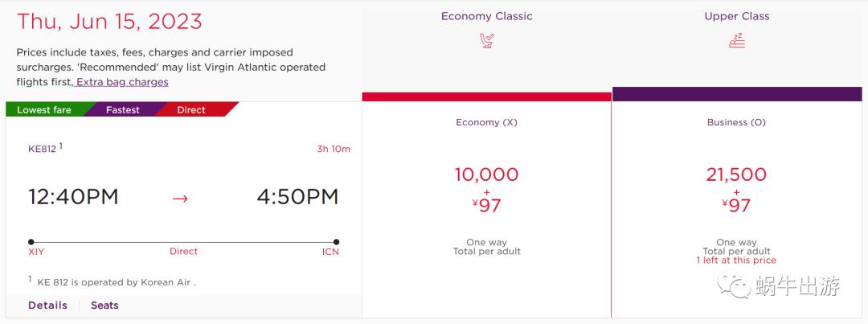Click the XIY departure dot on route line

[x=31, y=241]
